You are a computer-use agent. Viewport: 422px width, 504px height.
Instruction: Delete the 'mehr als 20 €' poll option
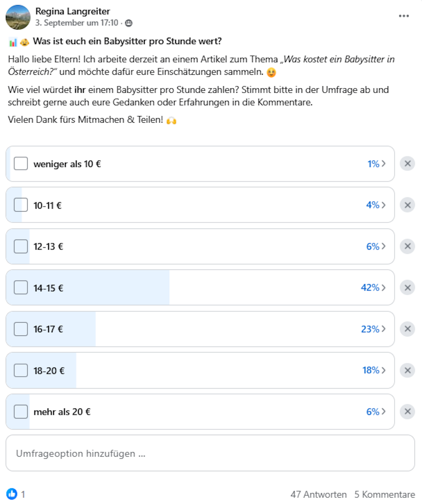click(407, 411)
